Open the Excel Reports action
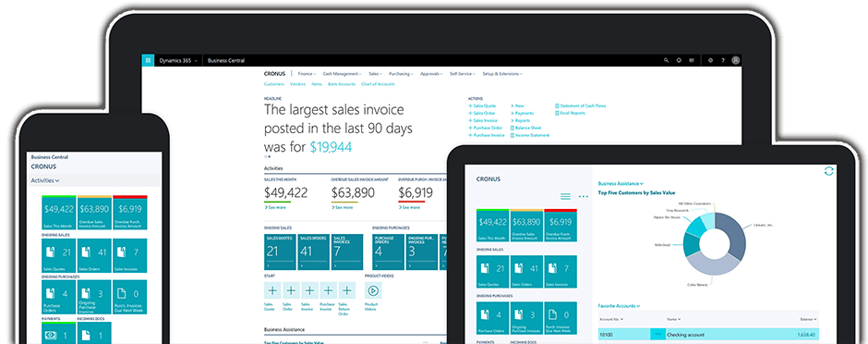868x344 pixels. tap(570, 113)
